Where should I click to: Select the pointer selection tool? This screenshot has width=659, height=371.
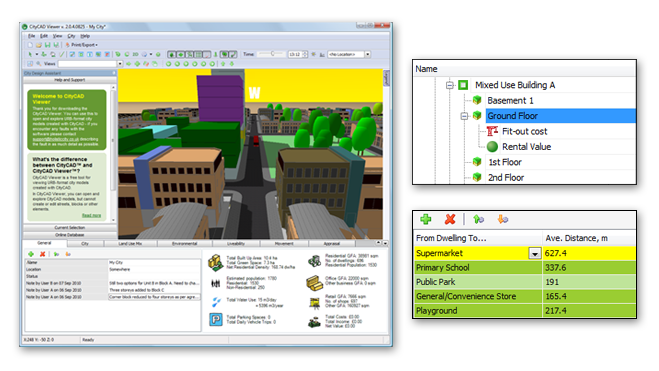(x=30, y=54)
